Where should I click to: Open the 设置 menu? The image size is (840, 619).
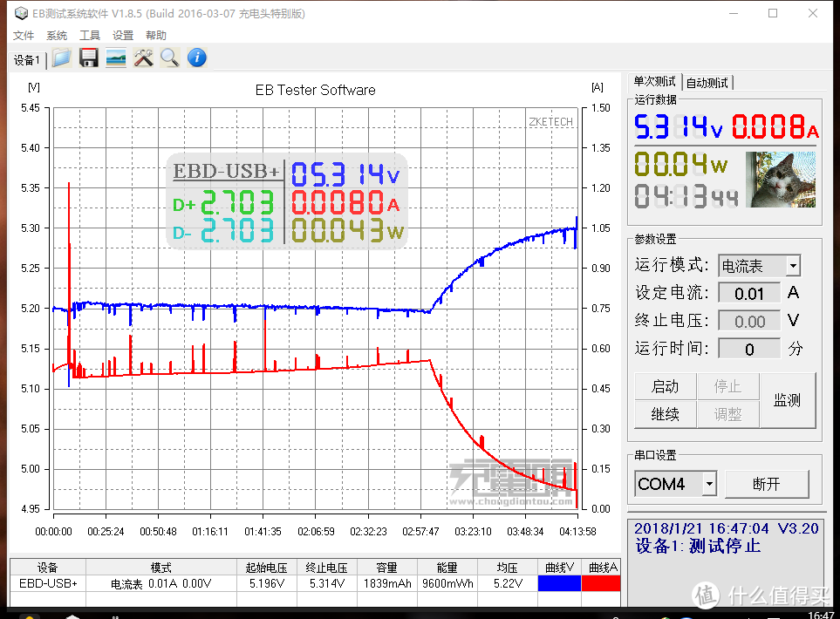(x=123, y=36)
